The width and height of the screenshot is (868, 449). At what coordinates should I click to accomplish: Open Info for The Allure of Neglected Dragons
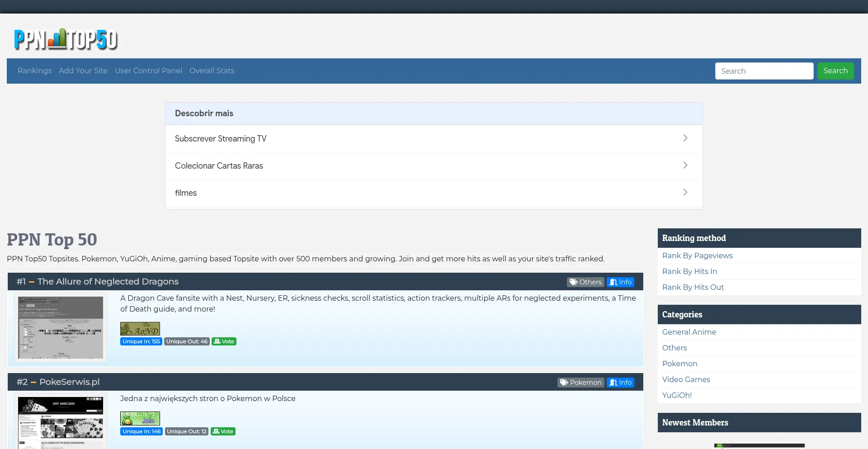(620, 282)
